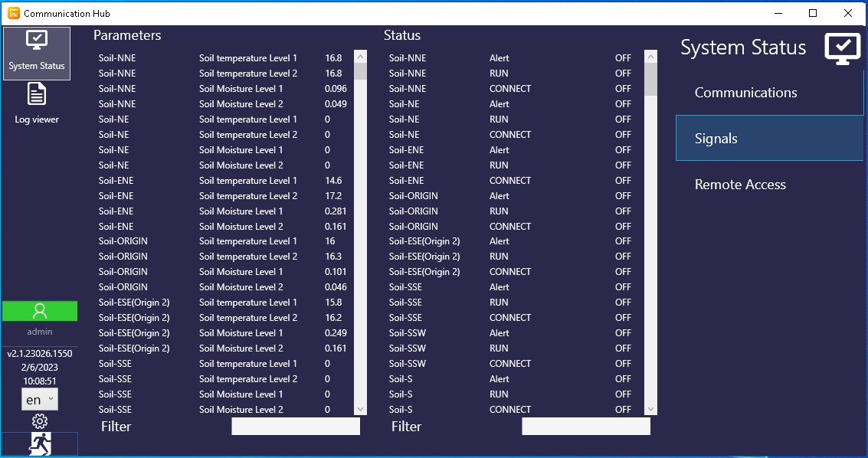Viewport: 868px width, 458px height.
Task: Click the System Status monitor icon at top right
Action: pyautogui.click(x=842, y=47)
